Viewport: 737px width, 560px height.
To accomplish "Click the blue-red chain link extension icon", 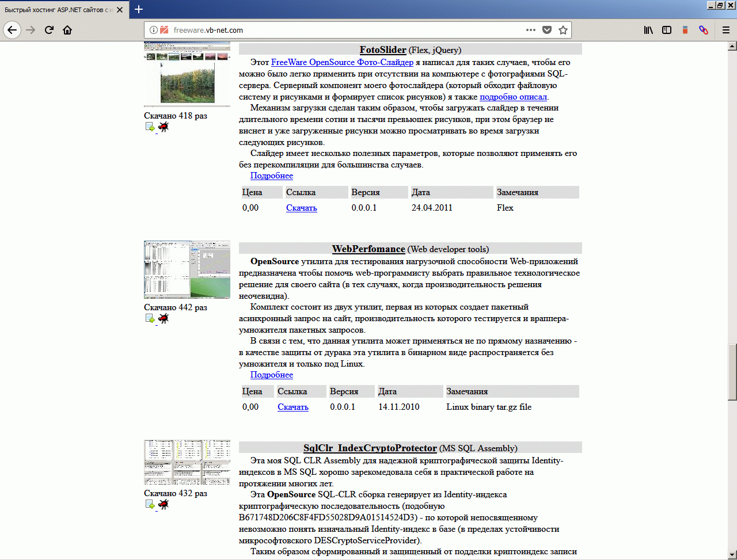I will [x=703, y=30].
